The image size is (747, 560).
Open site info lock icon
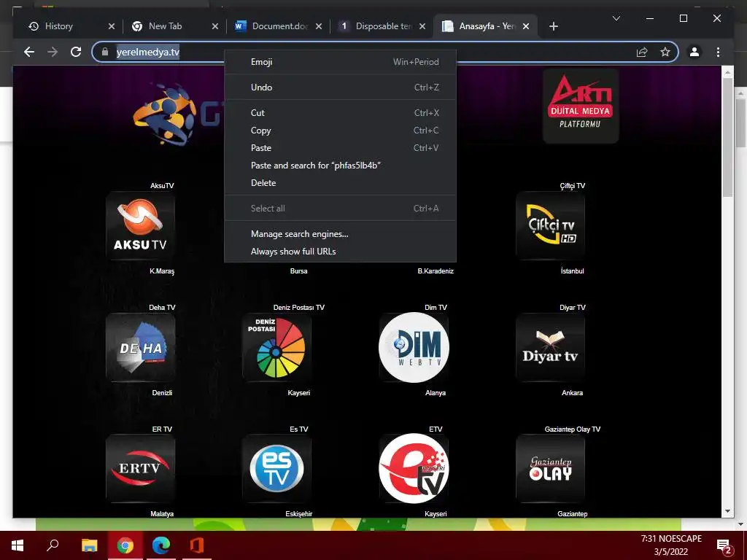click(x=105, y=52)
